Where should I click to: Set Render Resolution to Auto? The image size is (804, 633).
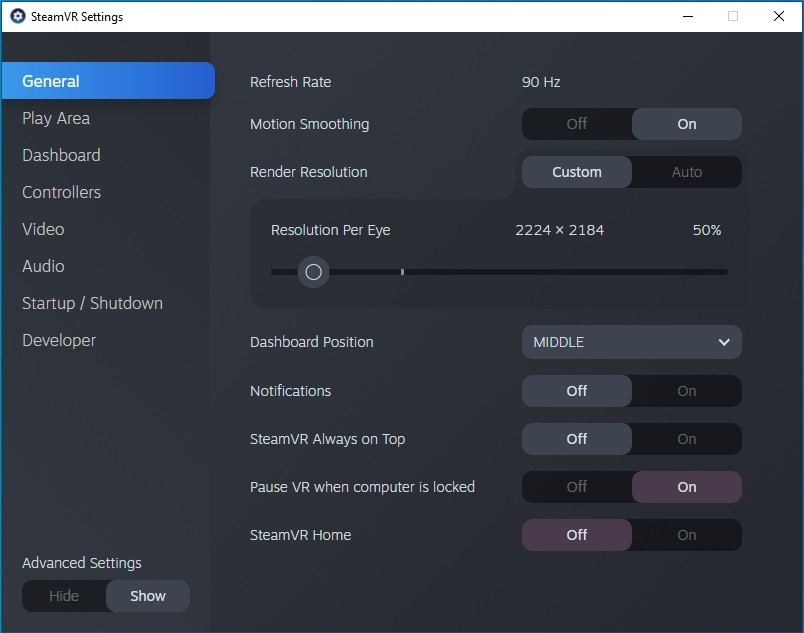pos(687,172)
